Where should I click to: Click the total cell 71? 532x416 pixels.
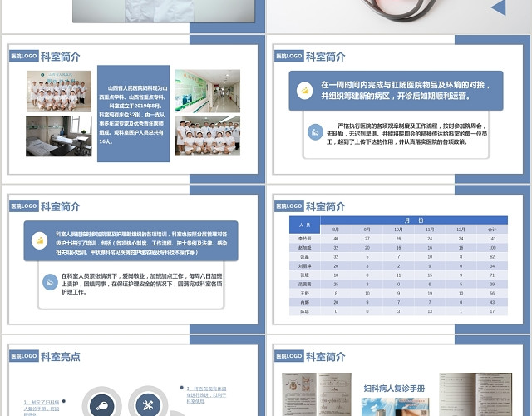coord(492,275)
